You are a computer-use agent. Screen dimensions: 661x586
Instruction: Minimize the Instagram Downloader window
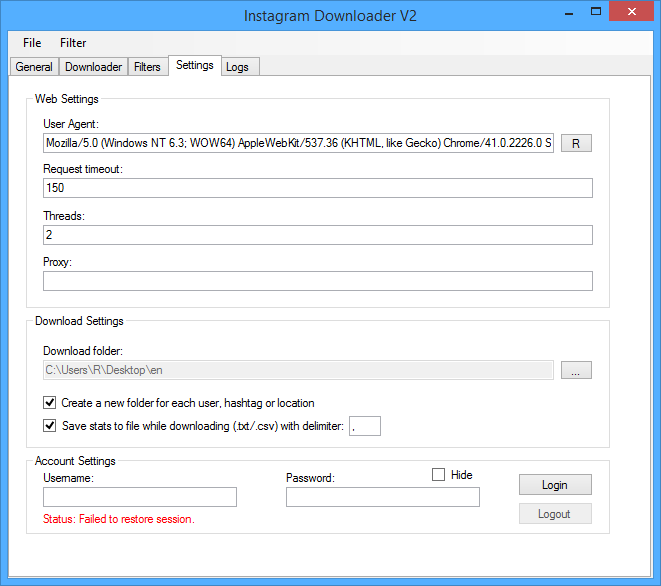tap(569, 13)
